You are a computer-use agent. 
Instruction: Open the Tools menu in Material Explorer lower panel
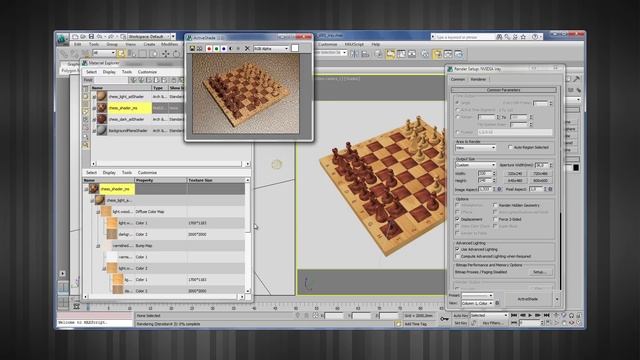click(127, 173)
